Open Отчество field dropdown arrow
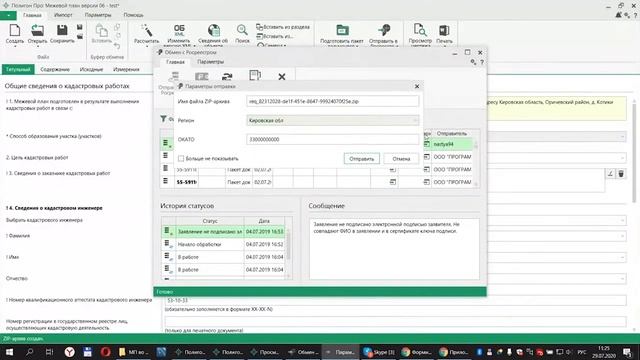The width and height of the screenshot is (640, 360). [622, 278]
